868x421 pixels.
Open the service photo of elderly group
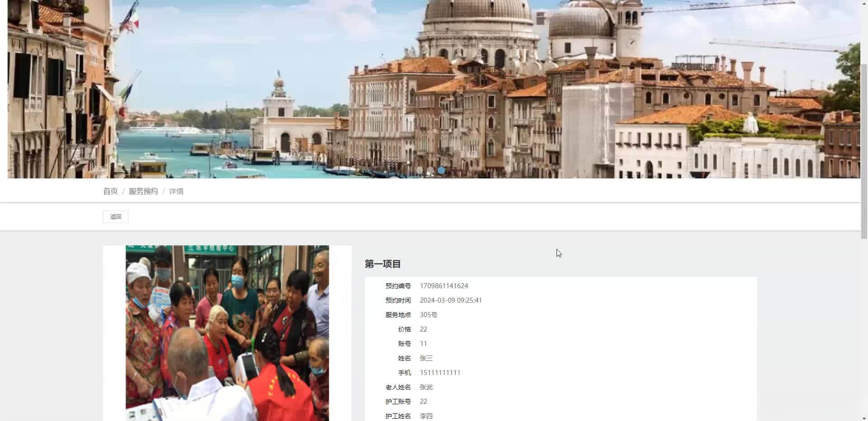coord(227,333)
